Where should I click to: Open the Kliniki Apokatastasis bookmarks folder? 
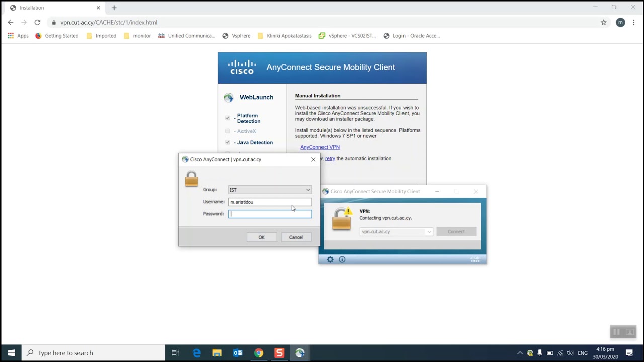click(284, 36)
